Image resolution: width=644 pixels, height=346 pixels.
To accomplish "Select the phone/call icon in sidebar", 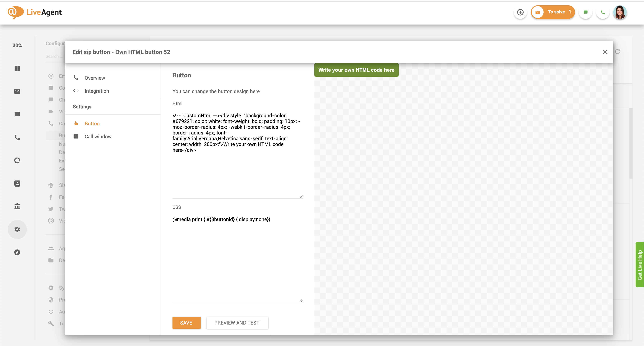I will click(x=17, y=137).
